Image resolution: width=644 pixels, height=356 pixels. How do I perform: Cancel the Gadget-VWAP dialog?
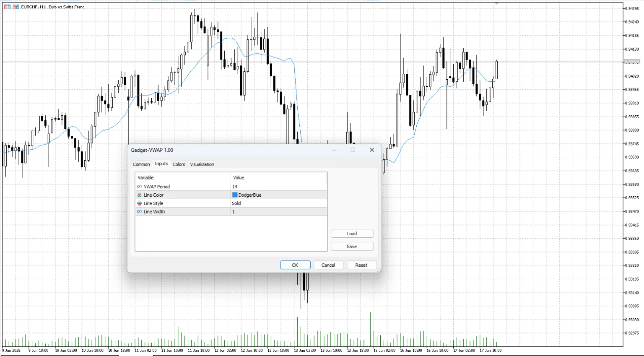pyautogui.click(x=328, y=265)
